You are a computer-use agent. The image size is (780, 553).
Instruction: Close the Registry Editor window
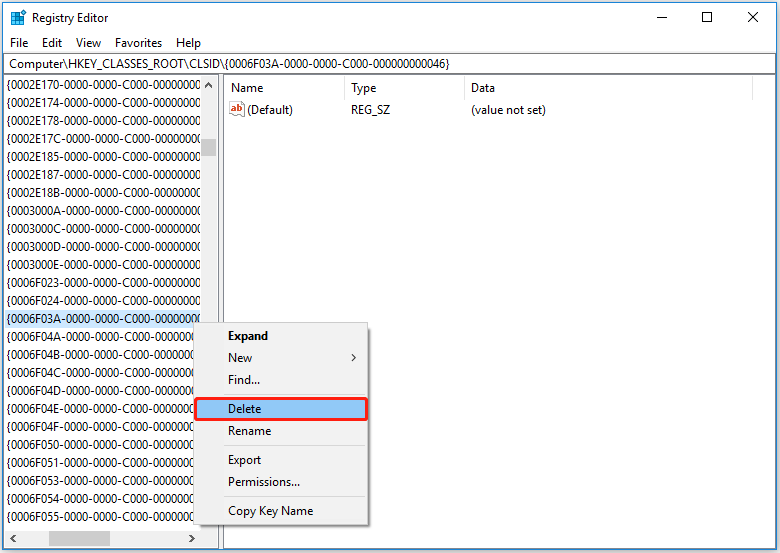753,17
